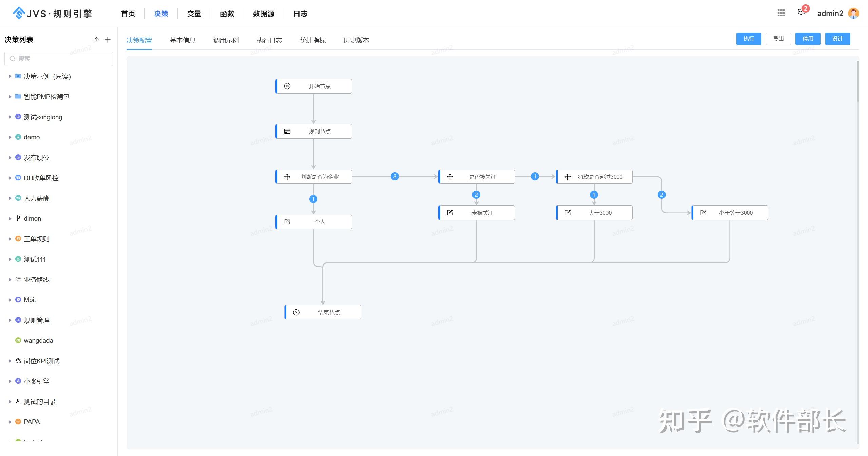Click the plus icon to add decision
Viewport: 868px width, 456px height.
[108, 40]
